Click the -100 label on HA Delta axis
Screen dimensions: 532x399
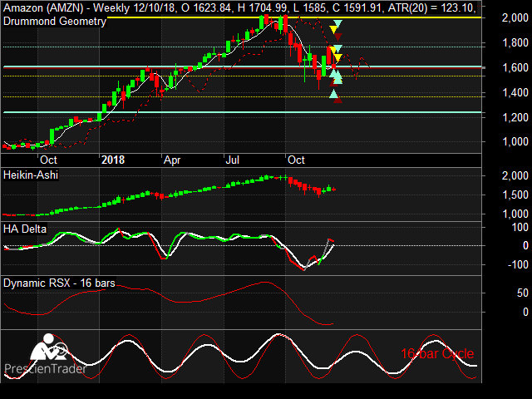coord(518,264)
